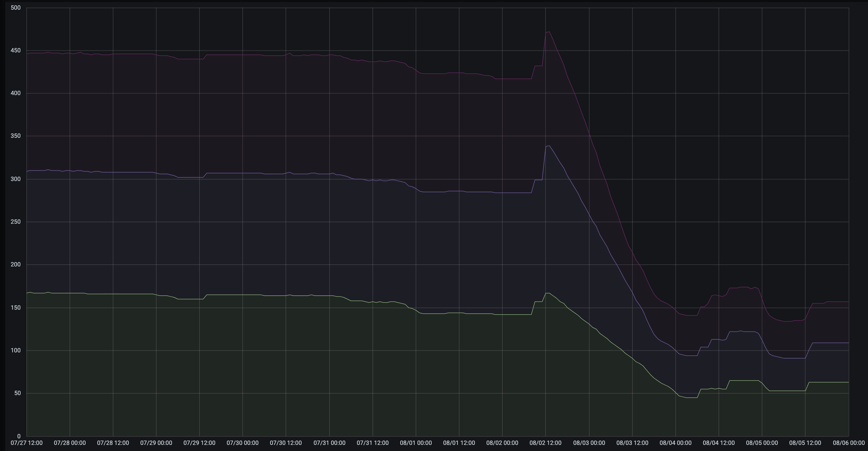Click the 200 y-axis label
This screenshot has height=451, width=868.
pos(15,265)
